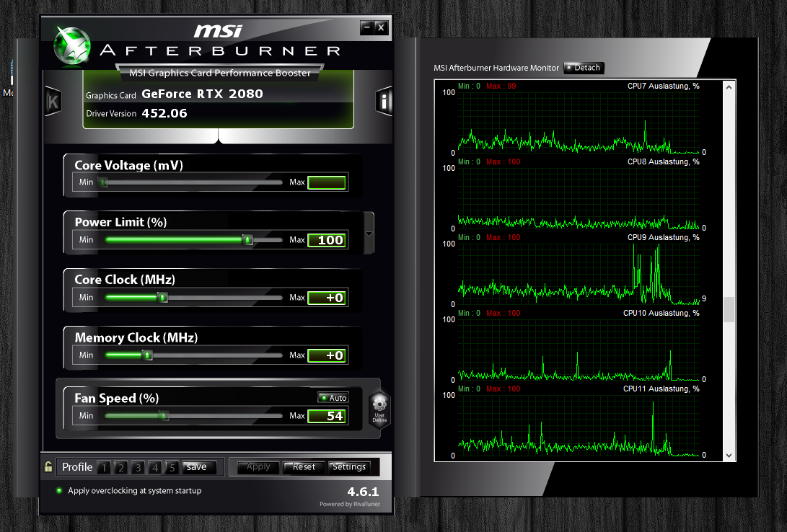Click the Core Clock slider handle
This screenshot has height=532, width=787.
point(162,297)
